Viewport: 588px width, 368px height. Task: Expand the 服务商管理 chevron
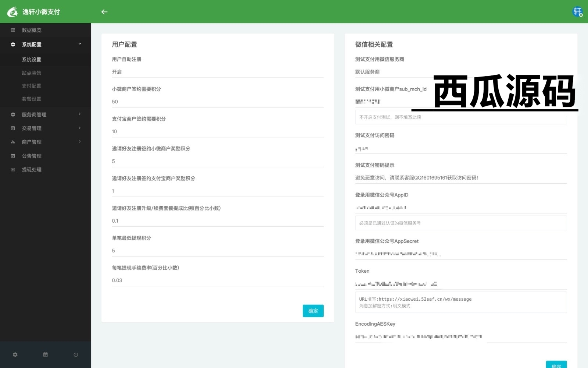(x=80, y=114)
